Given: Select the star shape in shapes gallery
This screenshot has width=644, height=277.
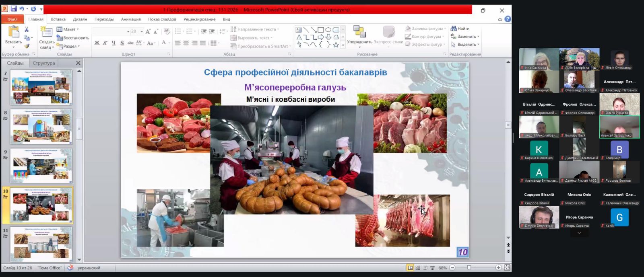Looking at the screenshot, I should tap(336, 45).
